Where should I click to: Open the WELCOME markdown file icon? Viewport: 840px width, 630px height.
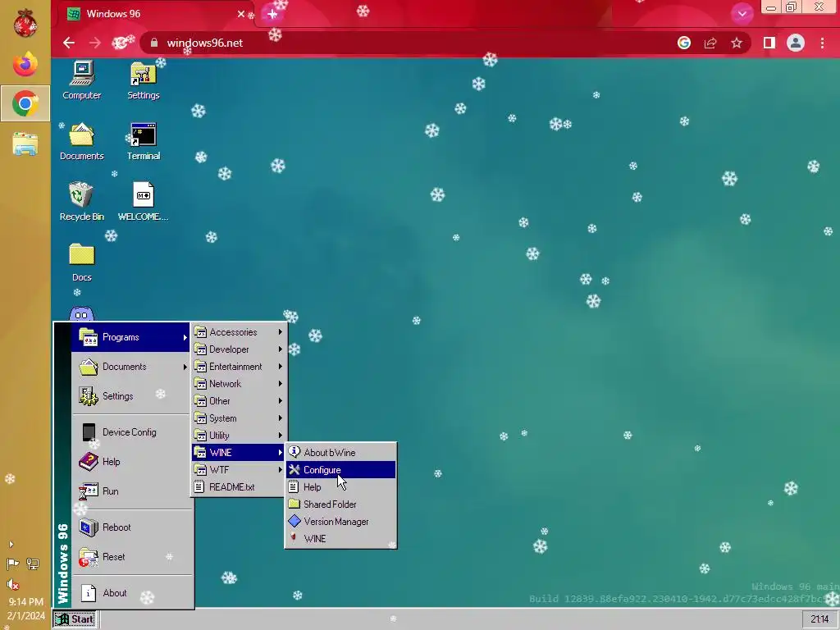point(143,202)
